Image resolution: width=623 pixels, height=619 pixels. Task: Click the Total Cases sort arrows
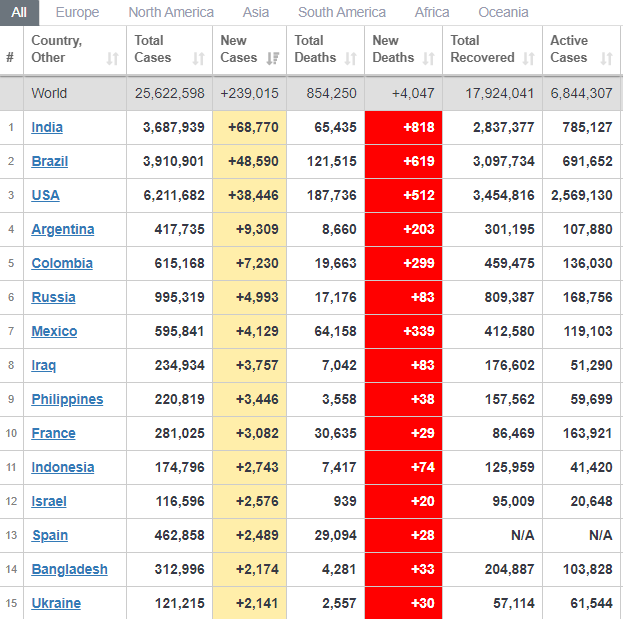click(198, 59)
